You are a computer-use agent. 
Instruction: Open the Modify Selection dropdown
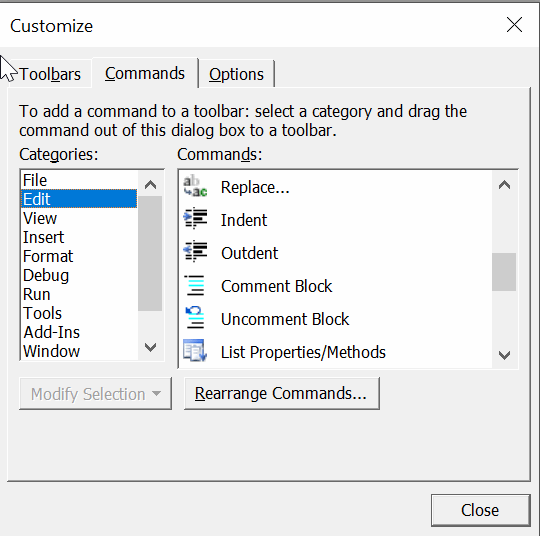(x=95, y=393)
